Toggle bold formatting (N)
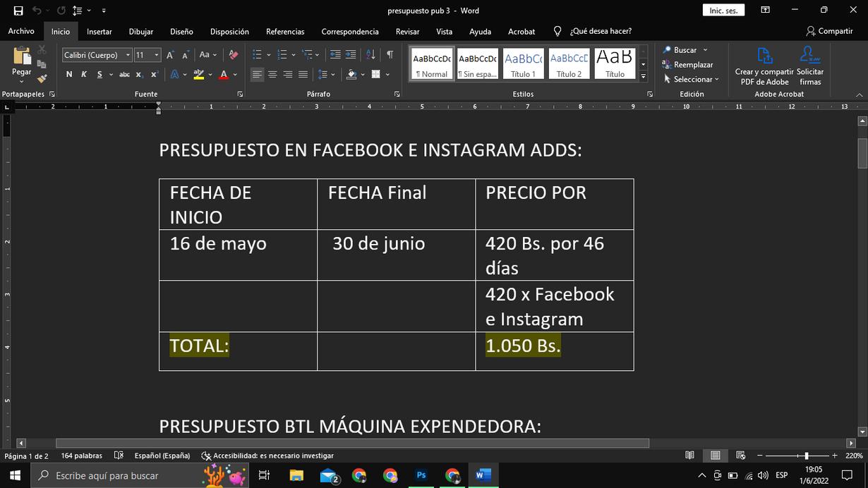This screenshot has width=868, height=488. (x=69, y=74)
